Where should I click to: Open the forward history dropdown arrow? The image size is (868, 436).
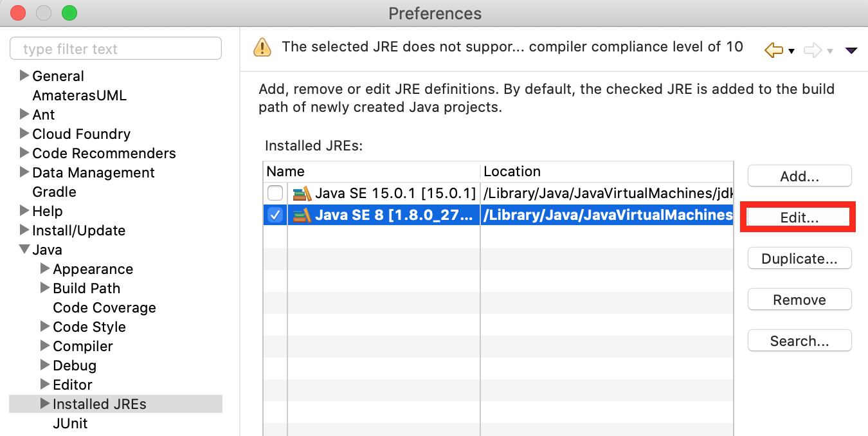click(830, 51)
